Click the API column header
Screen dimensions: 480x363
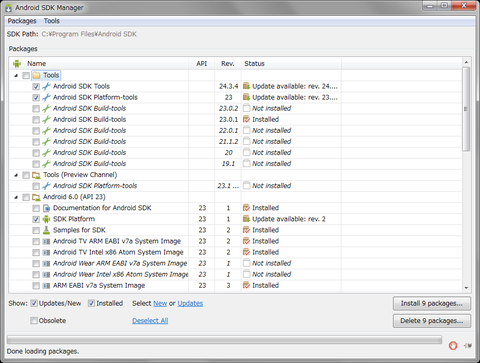[x=202, y=63]
